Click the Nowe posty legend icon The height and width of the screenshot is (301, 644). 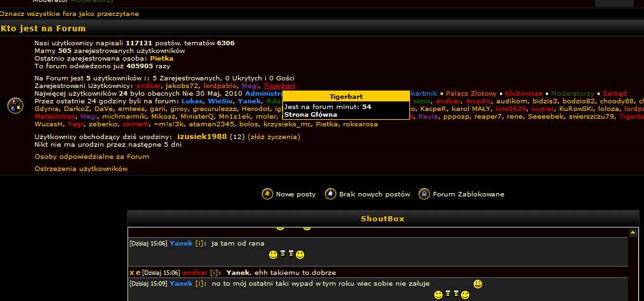pyautogui.click(x=267, y=194)
